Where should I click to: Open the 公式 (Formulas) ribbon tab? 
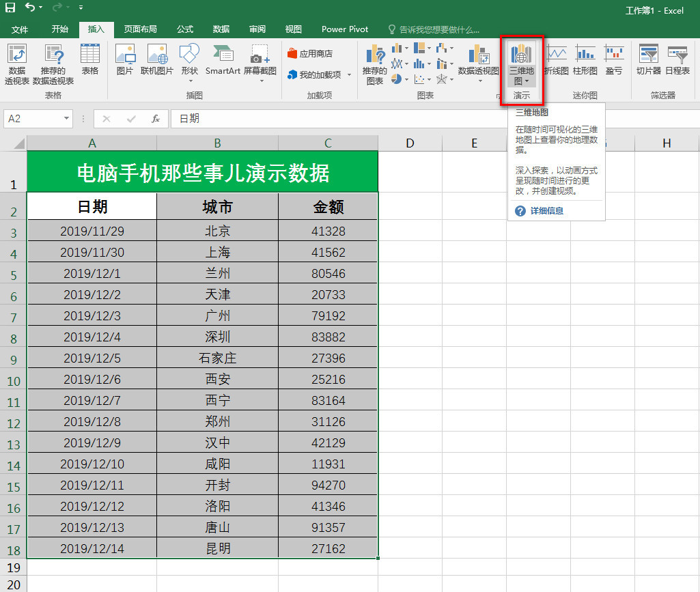point(184,29)
